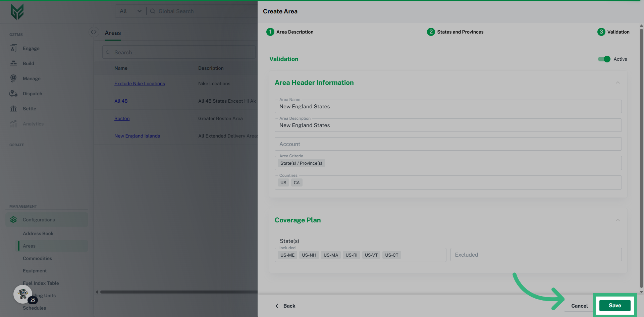Open the All search filter dropdown
644x317 pixels.
(x=130, y=11)
